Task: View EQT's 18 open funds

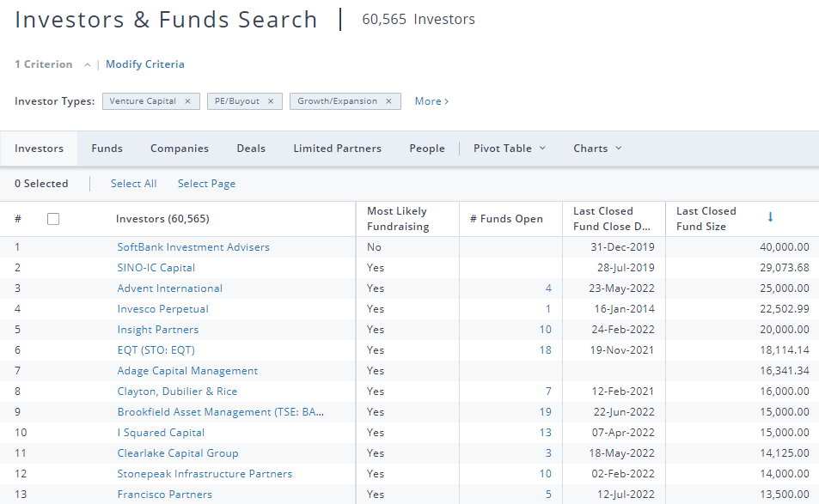Action: point(547,350)
